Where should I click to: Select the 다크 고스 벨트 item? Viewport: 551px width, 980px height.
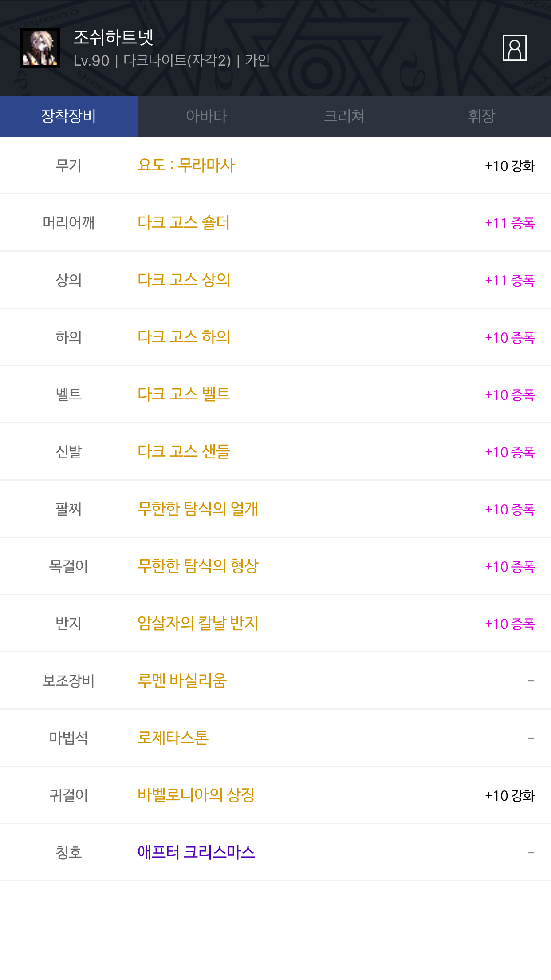click(184, 394)
